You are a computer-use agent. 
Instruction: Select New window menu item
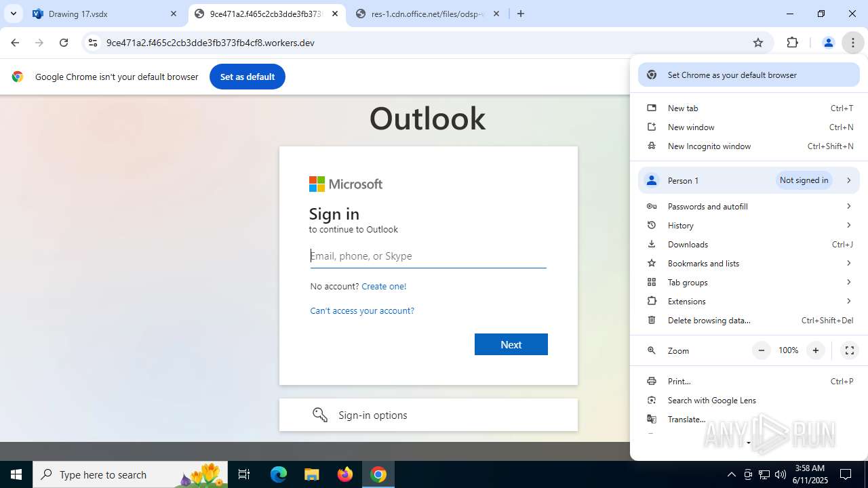tap(749, 127)
